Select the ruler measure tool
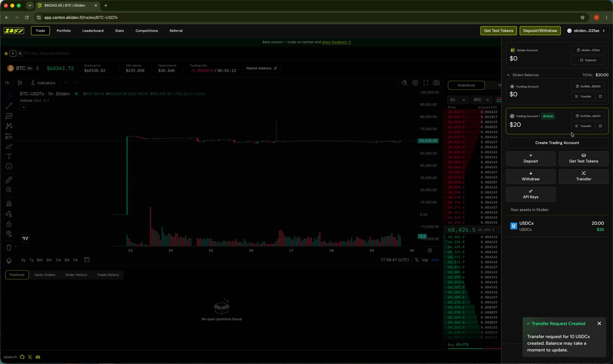The width and height of the screenshot is (613, 364). pos(9,180)
